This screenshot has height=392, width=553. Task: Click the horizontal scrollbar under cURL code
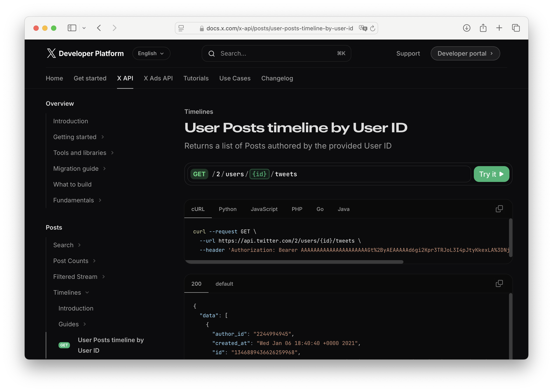294,262
